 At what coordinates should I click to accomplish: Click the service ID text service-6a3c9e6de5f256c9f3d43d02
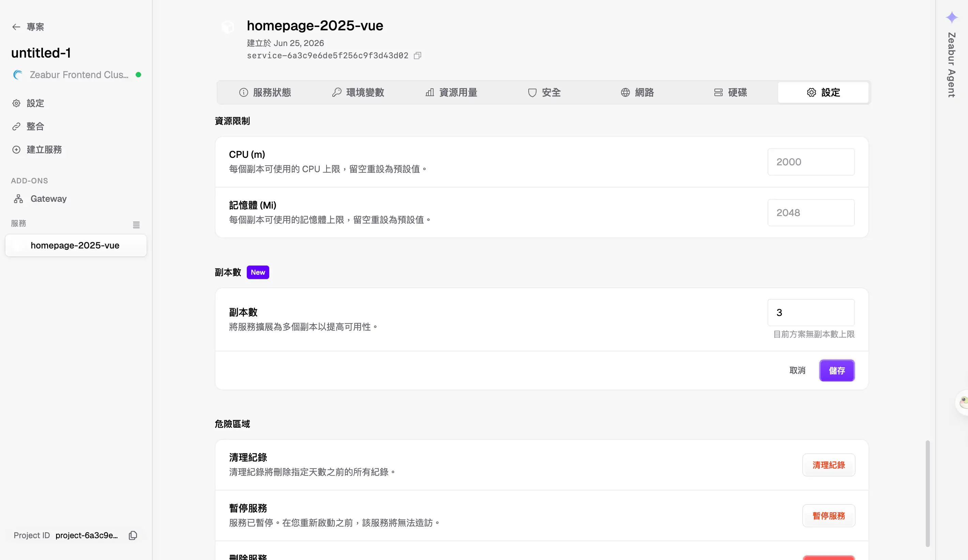click(x=327, y=56)
